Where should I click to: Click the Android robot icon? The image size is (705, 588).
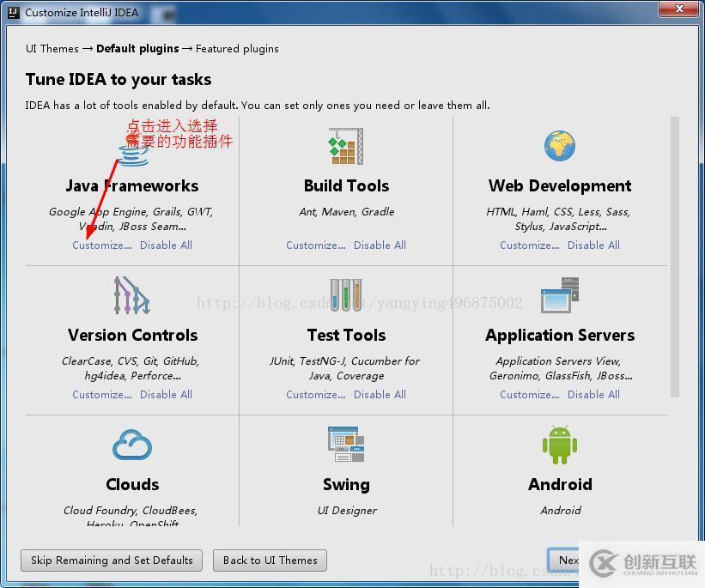560,445
